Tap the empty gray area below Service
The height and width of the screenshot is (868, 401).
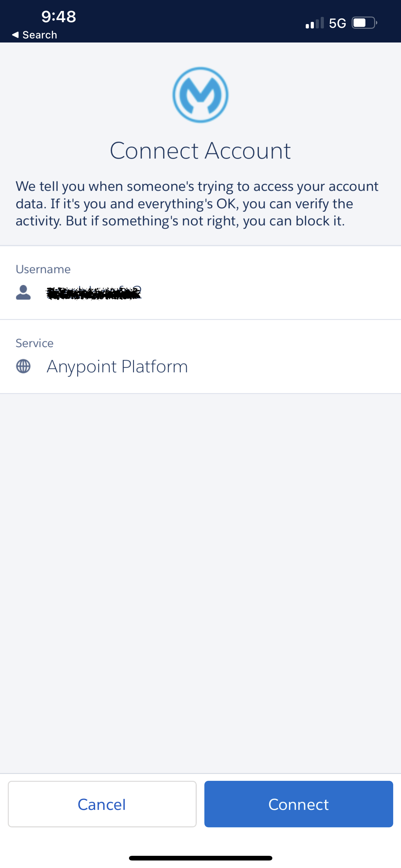coord(200,573)
